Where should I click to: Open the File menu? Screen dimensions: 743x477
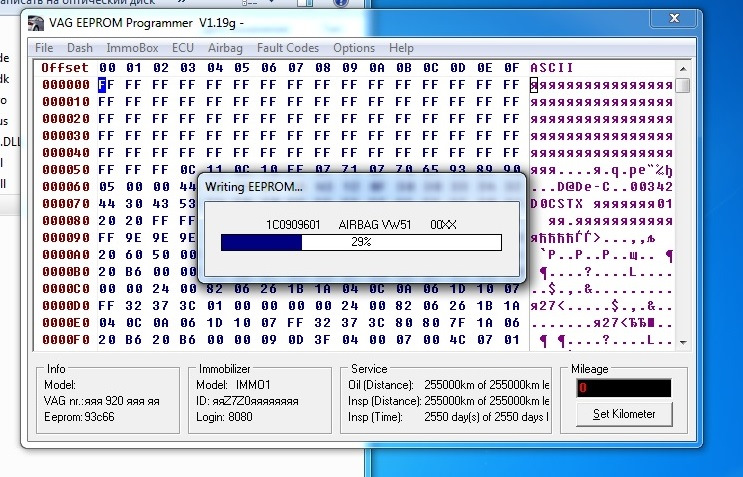coord(44,48)
